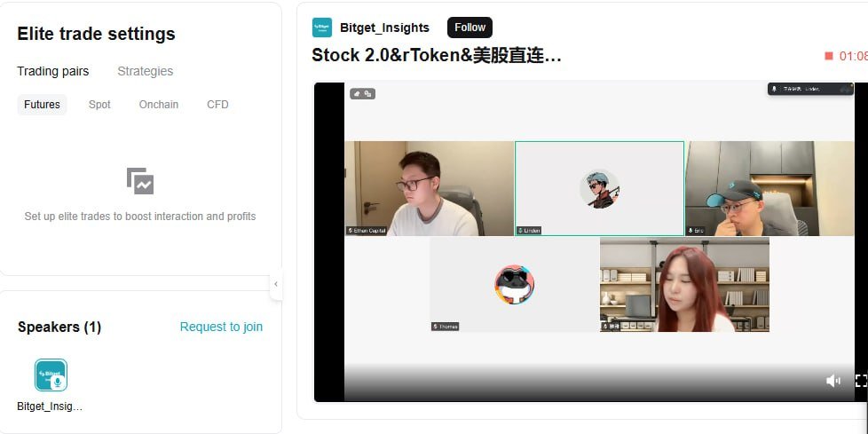
Task: Click the red live recording indicator
Action: click(829, 56)
